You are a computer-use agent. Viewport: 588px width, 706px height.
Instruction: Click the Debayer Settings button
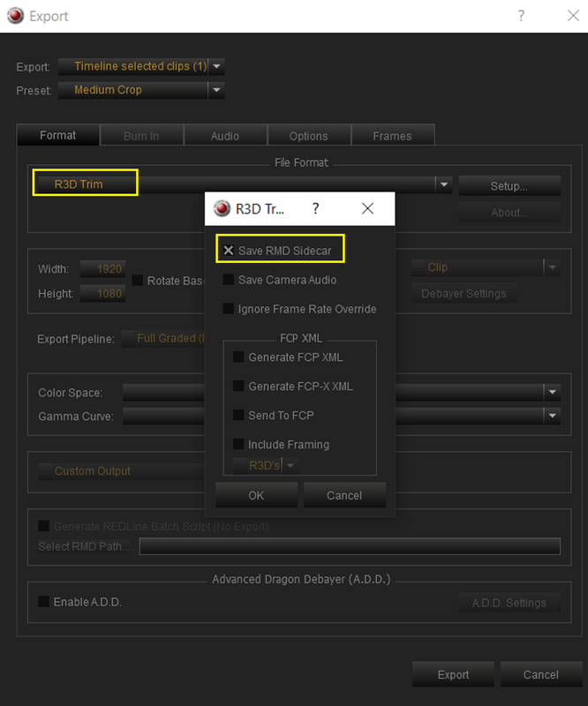pos(464,294)
